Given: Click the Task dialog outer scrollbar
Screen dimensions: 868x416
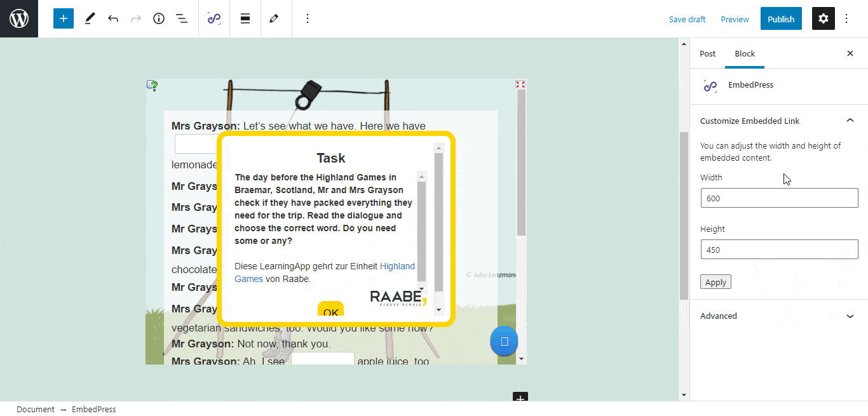Looking at the screenshot, I should coord(438,222).
